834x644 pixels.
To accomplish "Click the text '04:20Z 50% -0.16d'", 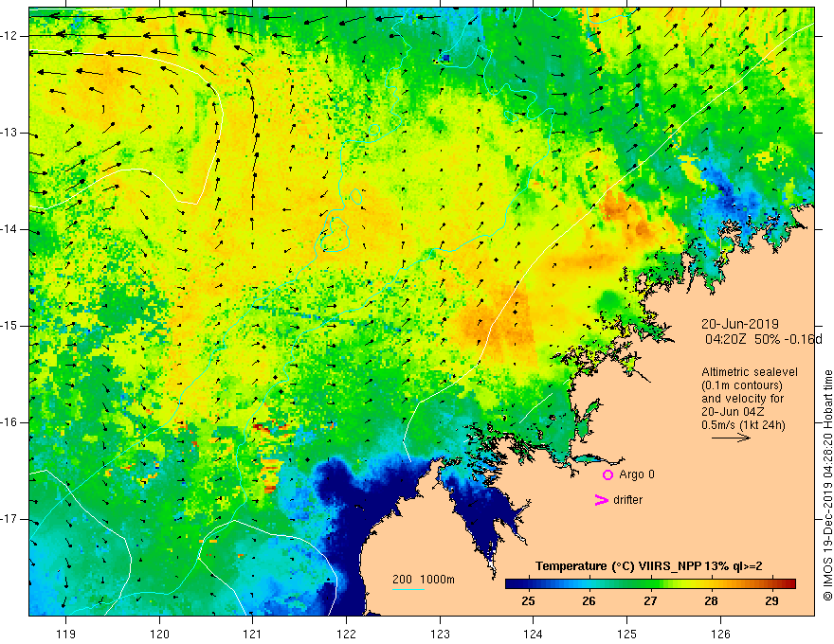I will 764,340.
